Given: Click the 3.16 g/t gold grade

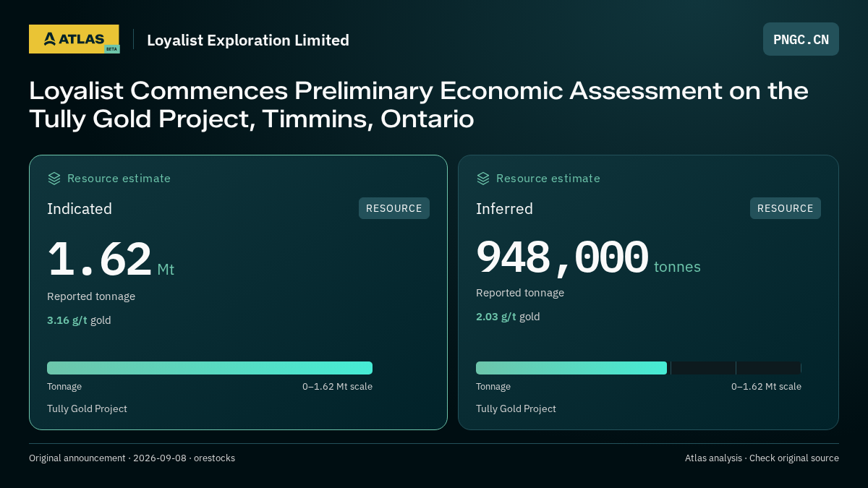Looking at the screenshot, I should pos(79,320).
